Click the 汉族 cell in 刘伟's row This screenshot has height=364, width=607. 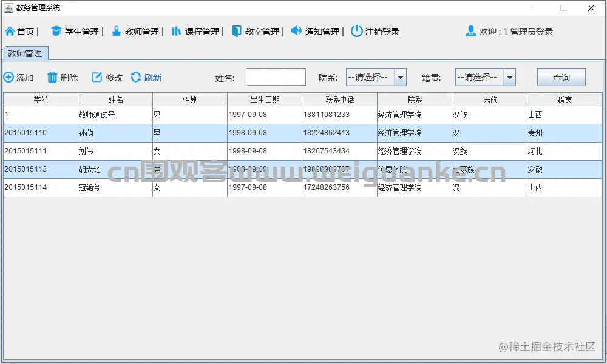(x=490, y=151)
